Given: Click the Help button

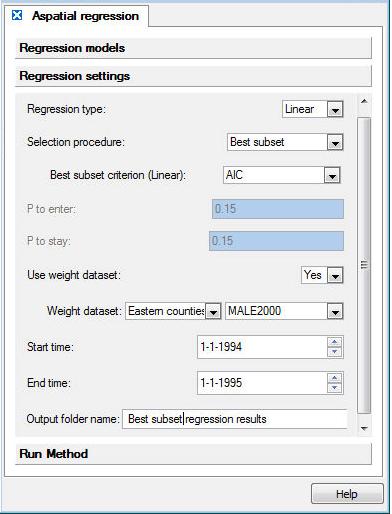Looking at the screenshot, I should pyautogui.click(x=347, y=494).
